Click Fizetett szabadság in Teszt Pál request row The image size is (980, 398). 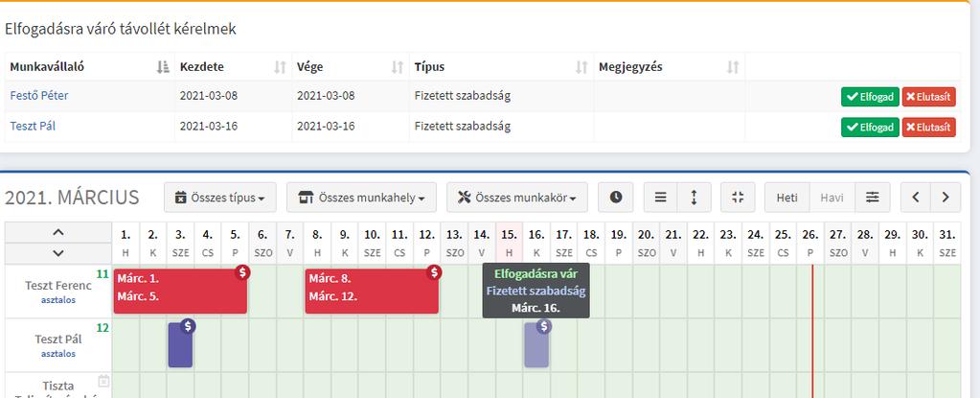(463, 126)
